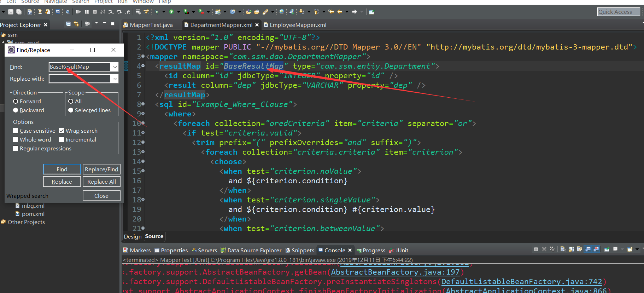Collapse all in Project Explorer
Image resolution: width=644 pixels, height=293 pixels.
[68, 24]
